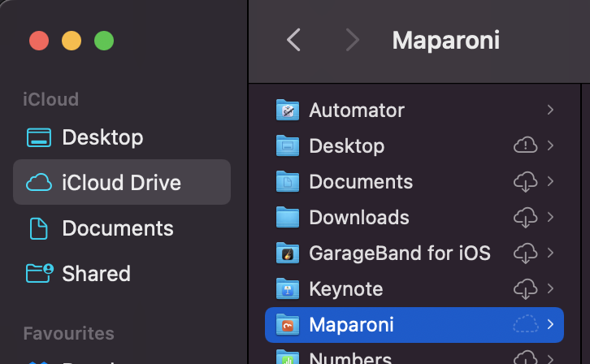Viewport: 590px width, 364px height.
Task: Download GarageBand for iOS via cloud icon
Action: pyautogui.click(x=525, y=253)
